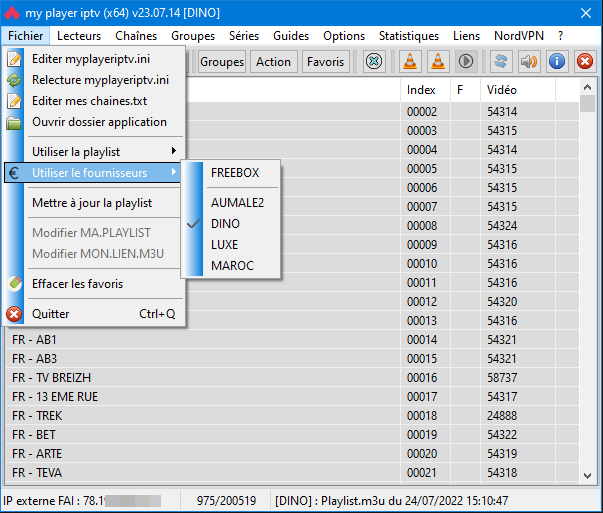
Task: Click the circled X toolbar icon after Favoris
Action: [374, 62]
